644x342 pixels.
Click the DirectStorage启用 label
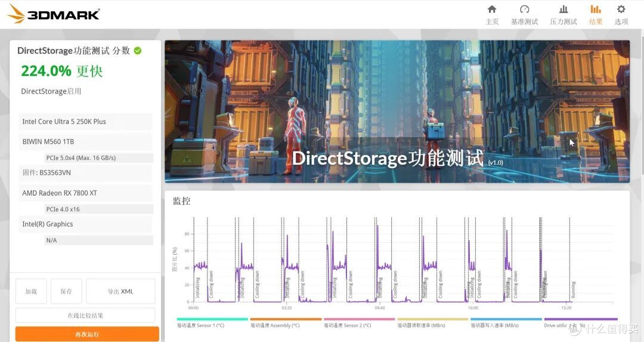tap(51, 91)
